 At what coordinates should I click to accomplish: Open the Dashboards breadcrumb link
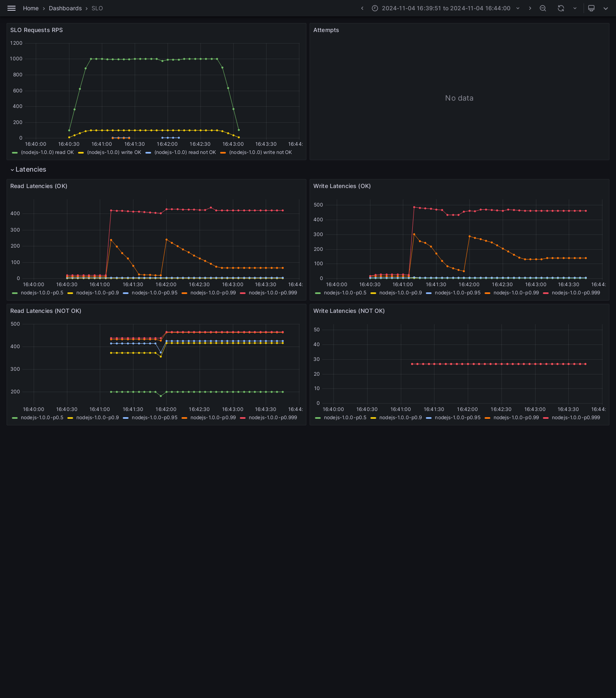[x=65, y=8]
